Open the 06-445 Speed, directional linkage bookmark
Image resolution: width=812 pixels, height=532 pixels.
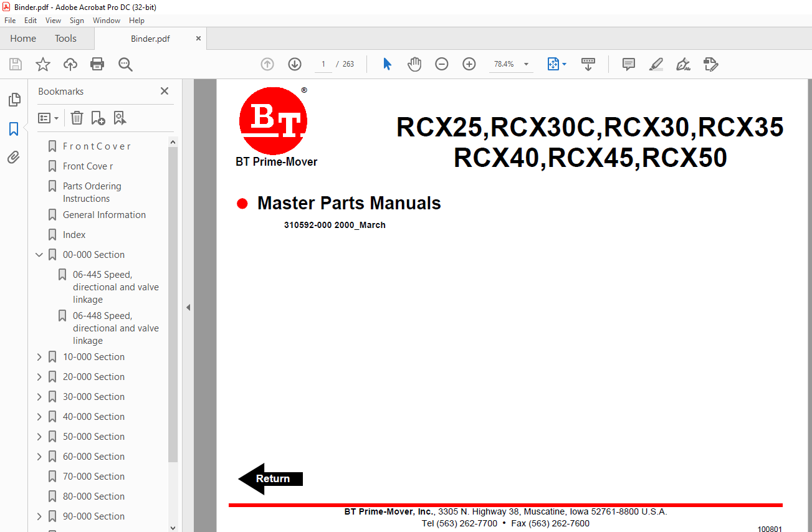116,287
